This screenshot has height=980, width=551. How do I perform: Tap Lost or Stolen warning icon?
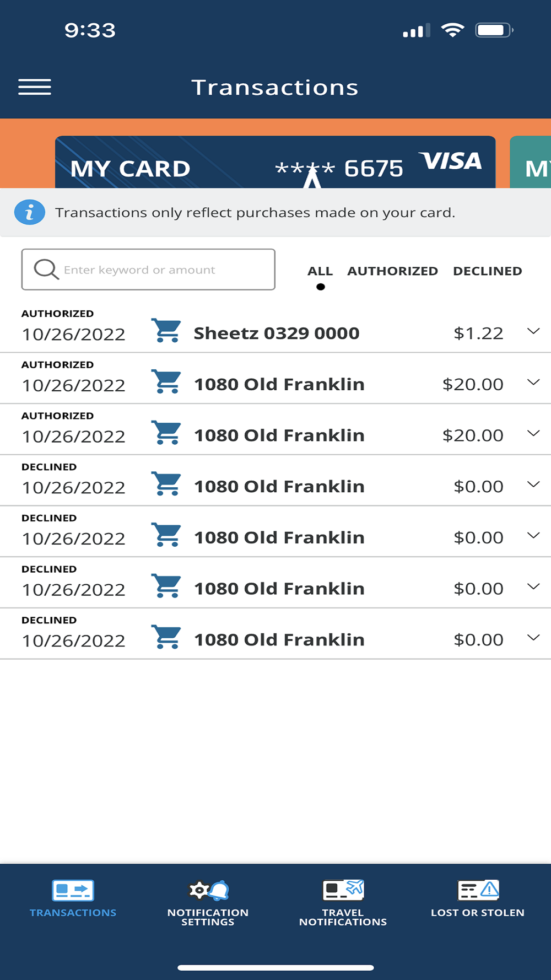(x=478, y=889)
